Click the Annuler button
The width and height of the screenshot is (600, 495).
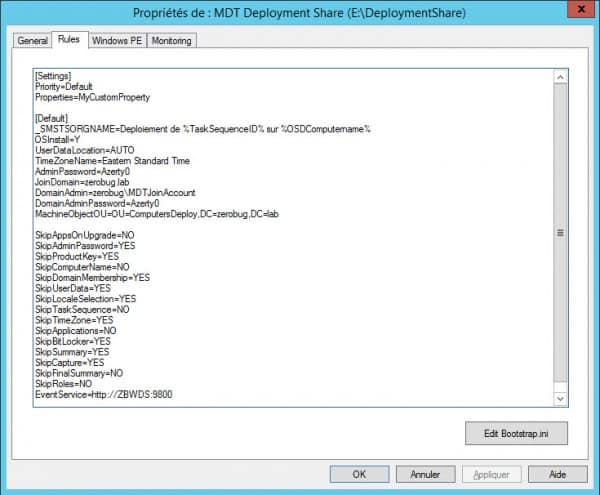pyautogui.click(x=426, y=474)
